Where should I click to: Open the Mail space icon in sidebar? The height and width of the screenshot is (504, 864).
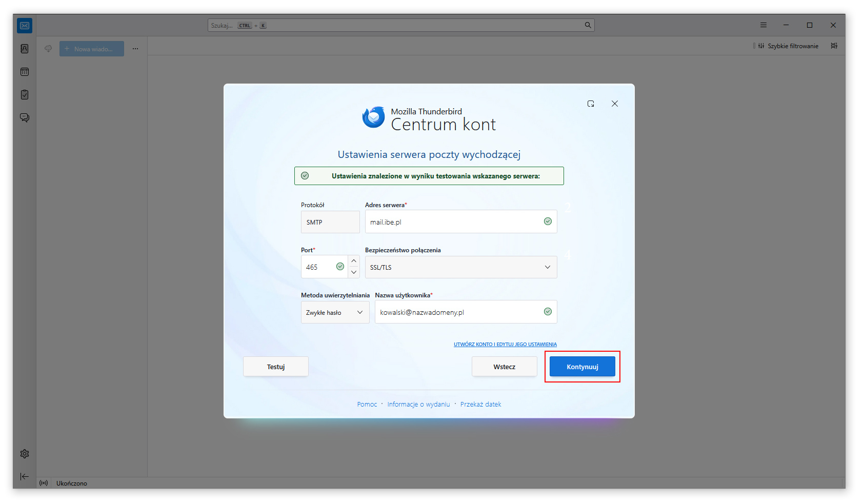pyautogui.click(x=25, y=26)
